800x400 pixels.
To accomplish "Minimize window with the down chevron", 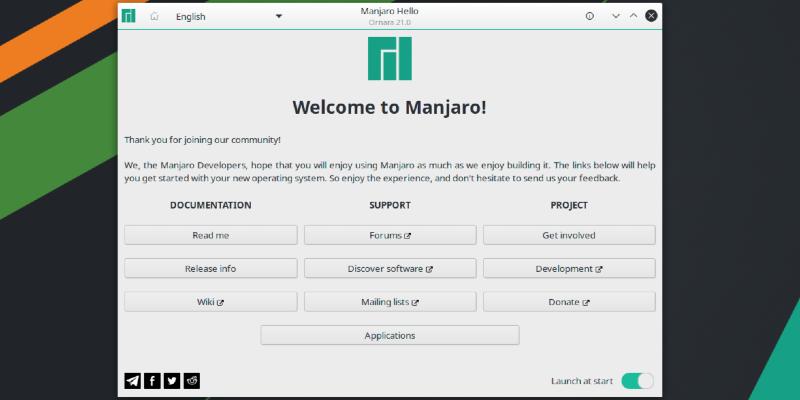I will coord(616,16).
